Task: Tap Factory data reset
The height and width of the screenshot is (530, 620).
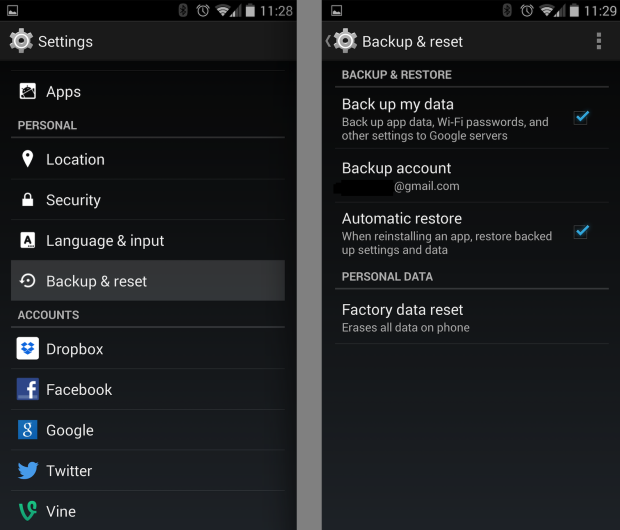Action: click(x=471, y=318)
